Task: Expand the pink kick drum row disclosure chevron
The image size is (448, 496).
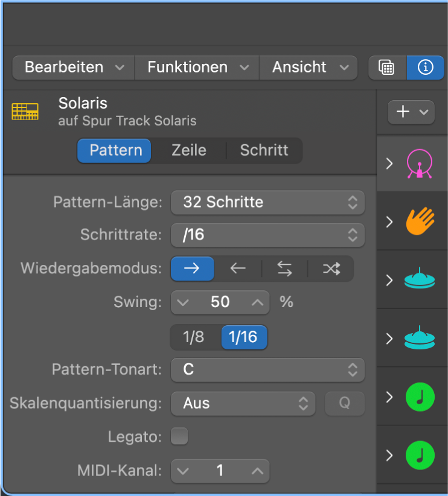Action: click(389, 163)
